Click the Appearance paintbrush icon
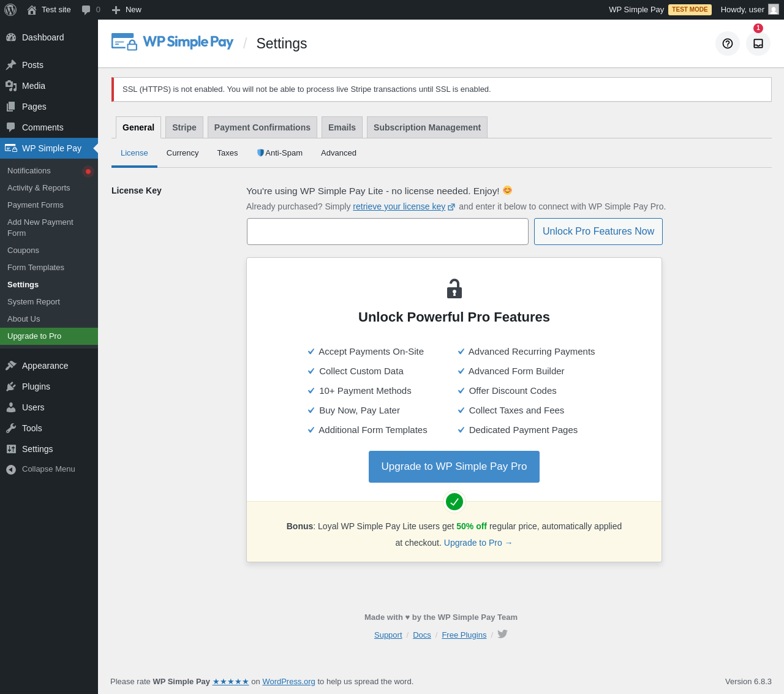 pyautogui.click(x=11, y=366)
